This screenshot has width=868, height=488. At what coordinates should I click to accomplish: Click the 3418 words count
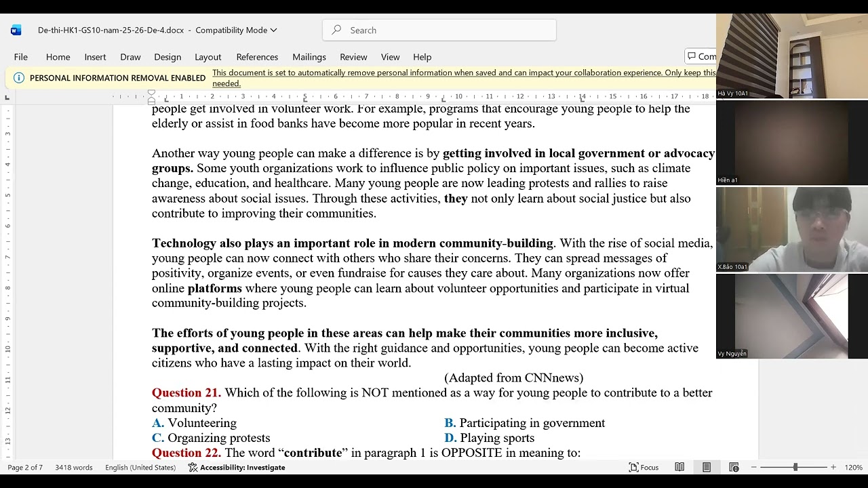tap(73, 468)
